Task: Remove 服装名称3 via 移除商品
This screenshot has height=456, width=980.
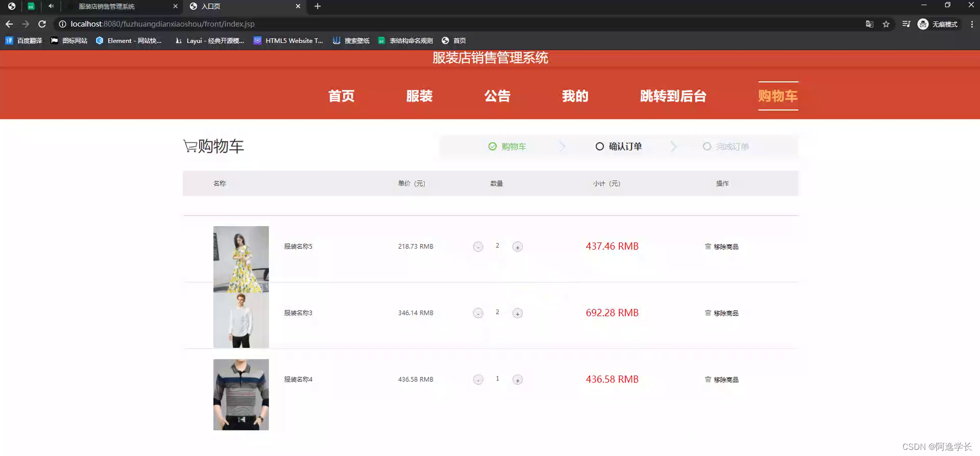Action: pos(722,313)
